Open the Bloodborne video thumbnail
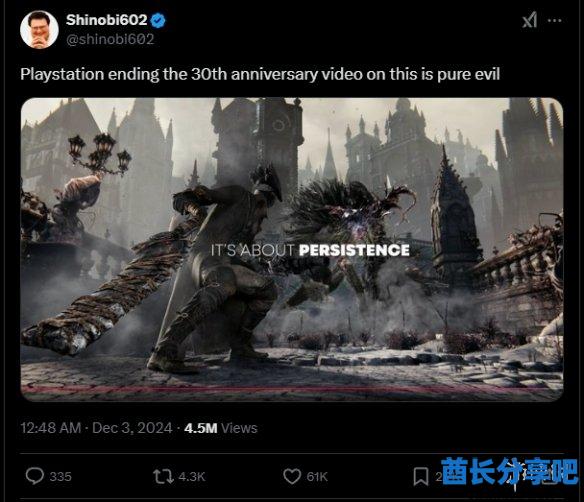This screenshot has width=584, height=502. click(292, 249)
